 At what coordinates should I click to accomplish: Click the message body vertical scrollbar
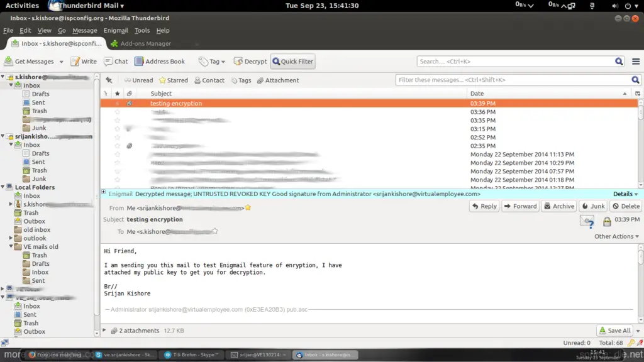pos(640,283)
